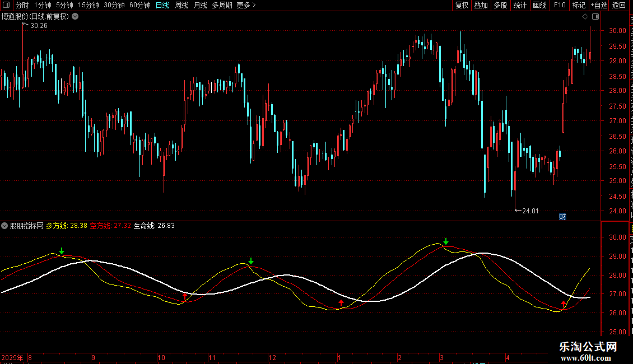633x364 pixels.
Task: Open 多股 multi-stock view
Action: 501,5
